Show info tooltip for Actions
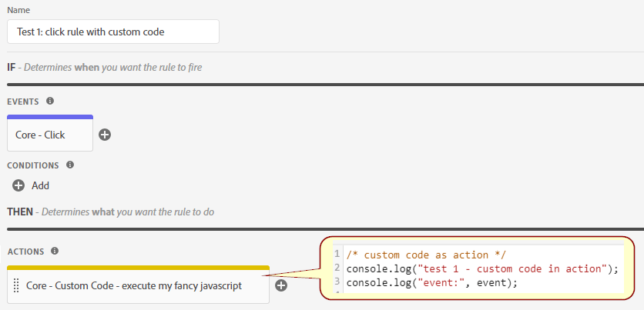This screenshot has height=310, width=644. [54, 251]
